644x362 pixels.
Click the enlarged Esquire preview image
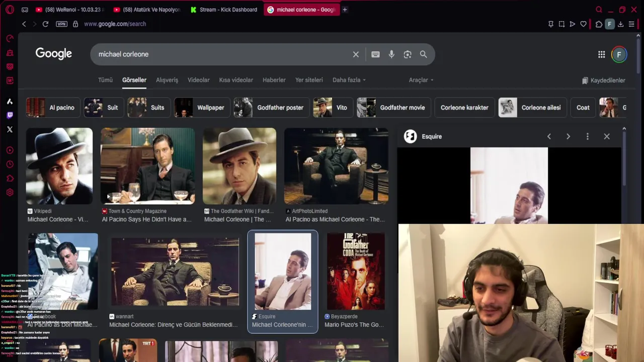(509, 186)
